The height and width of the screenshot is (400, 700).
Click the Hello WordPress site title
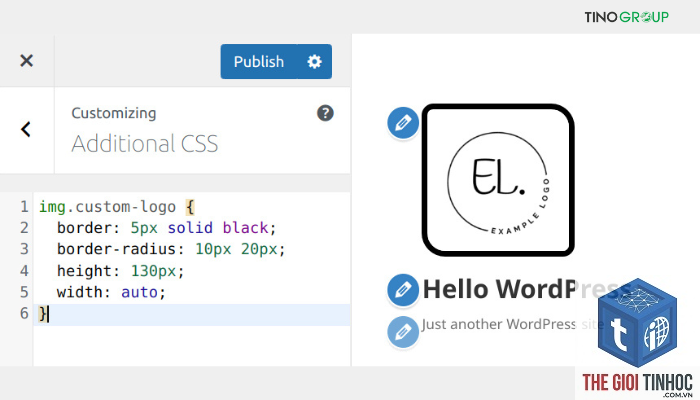527,289
